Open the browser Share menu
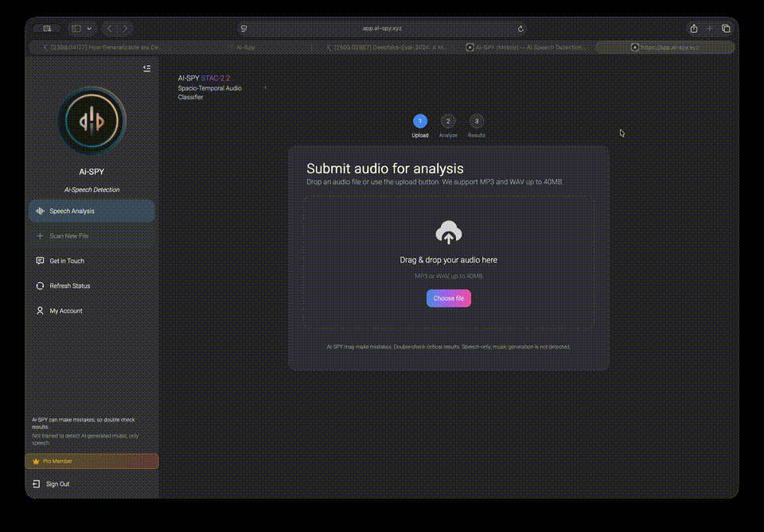 pyautogui.click(x=694, y=29)
